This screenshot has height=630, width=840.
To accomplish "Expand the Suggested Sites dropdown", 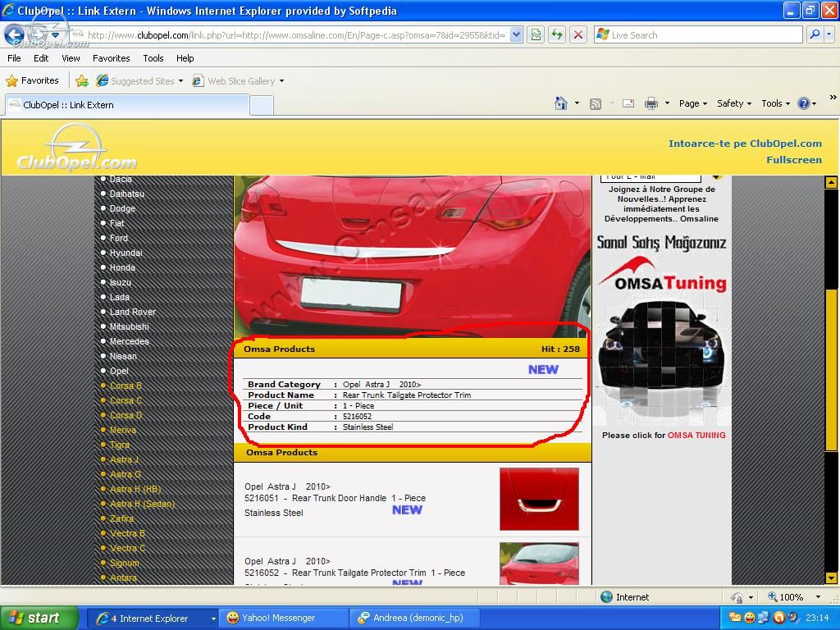I will pos(180,81).
